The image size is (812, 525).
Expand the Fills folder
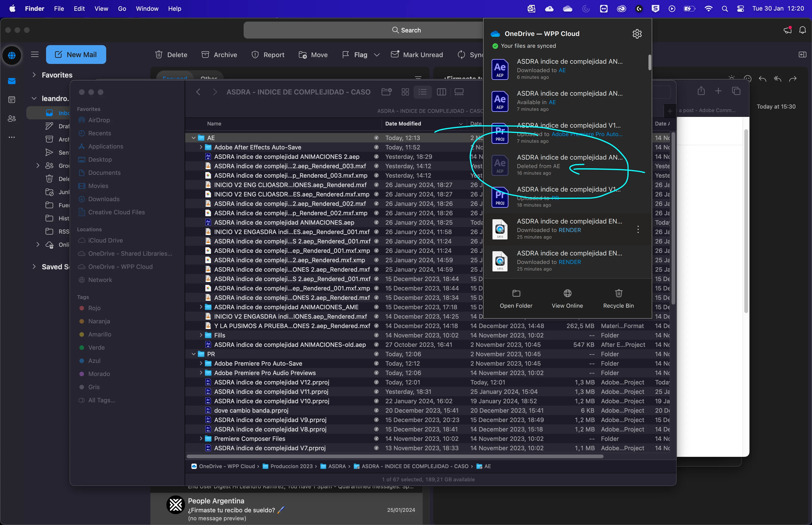tap(201, 335)
